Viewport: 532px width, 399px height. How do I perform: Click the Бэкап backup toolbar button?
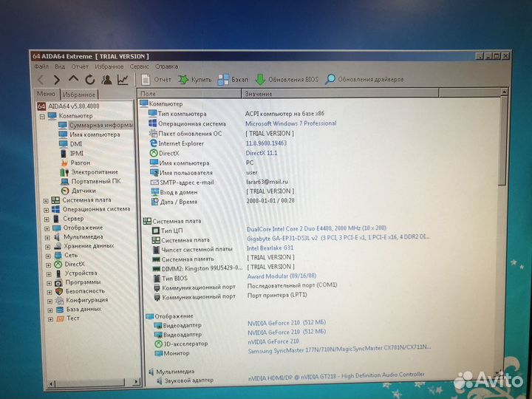[233, 79]
